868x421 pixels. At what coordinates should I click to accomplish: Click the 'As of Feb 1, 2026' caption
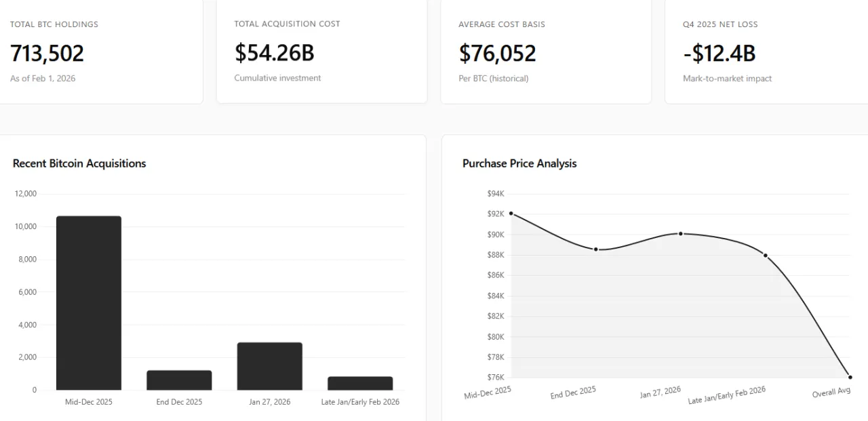(43, 79)
